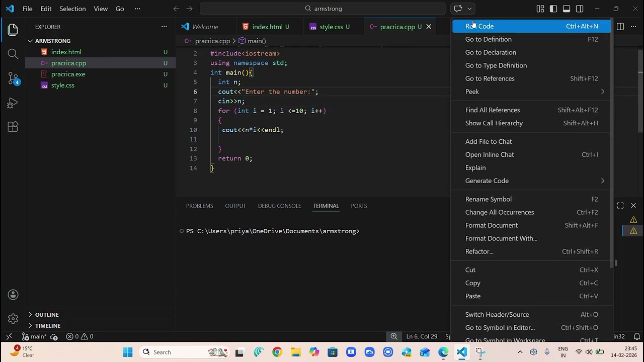Toggle the Secondary Side Bar visibility
Image resolution: width=644 pixels, height=362 pixels.
[580, 9]
